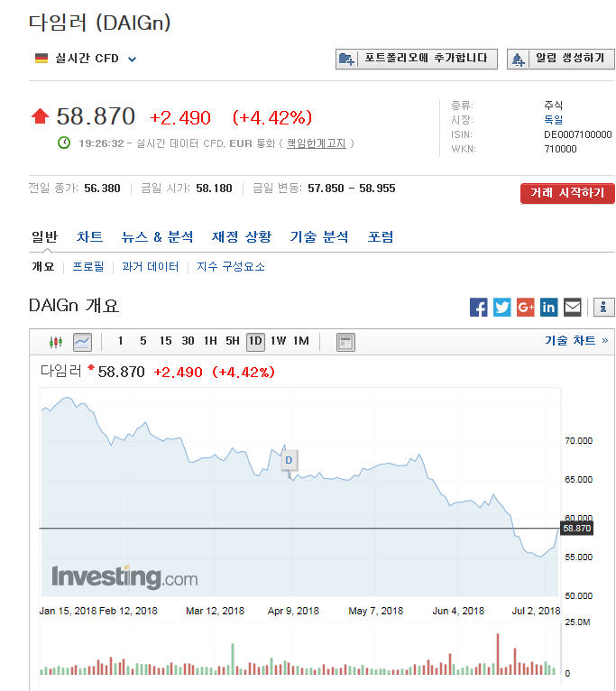Choose the 1M chart interval
Viewport: 616px width, 691px height.
(300, 341)
